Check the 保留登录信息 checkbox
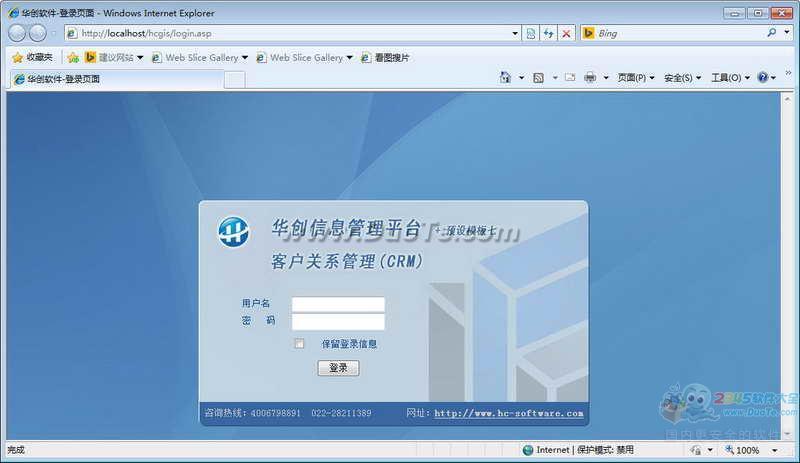Viewport: 800px width, 463px height. (299, 344)
